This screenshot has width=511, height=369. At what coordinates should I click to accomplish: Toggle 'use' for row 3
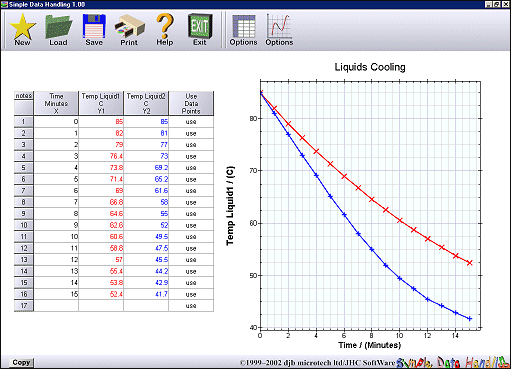tap(191, 145)
